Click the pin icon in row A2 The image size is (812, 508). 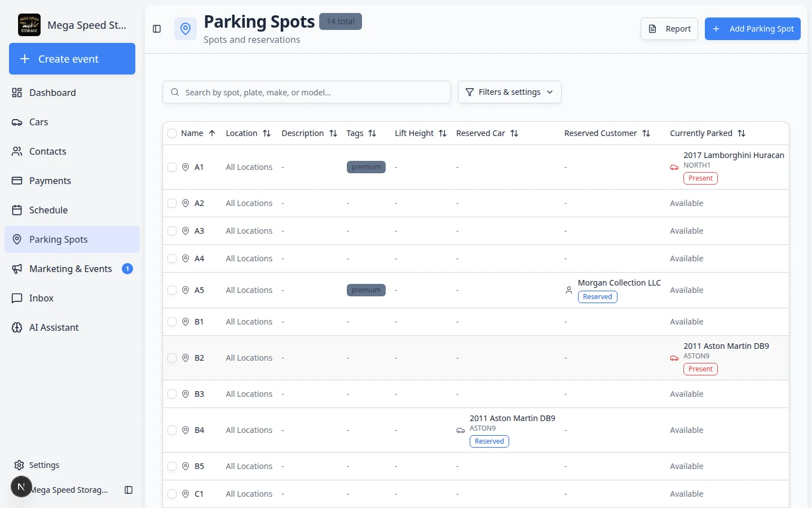186,203
